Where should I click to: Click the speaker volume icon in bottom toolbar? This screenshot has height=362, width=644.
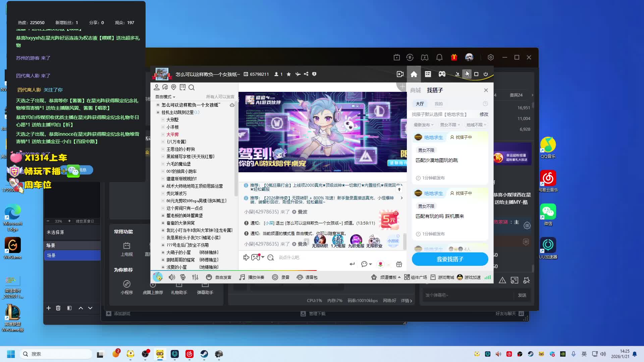pyautogui.click(x=172, y=277)
